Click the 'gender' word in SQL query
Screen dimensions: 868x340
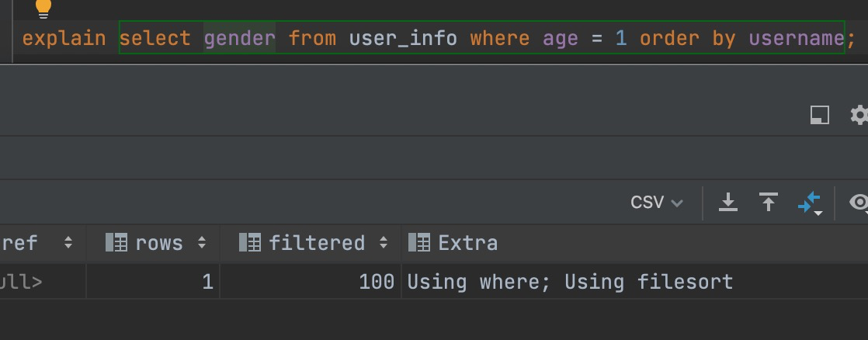coord(239,38)
